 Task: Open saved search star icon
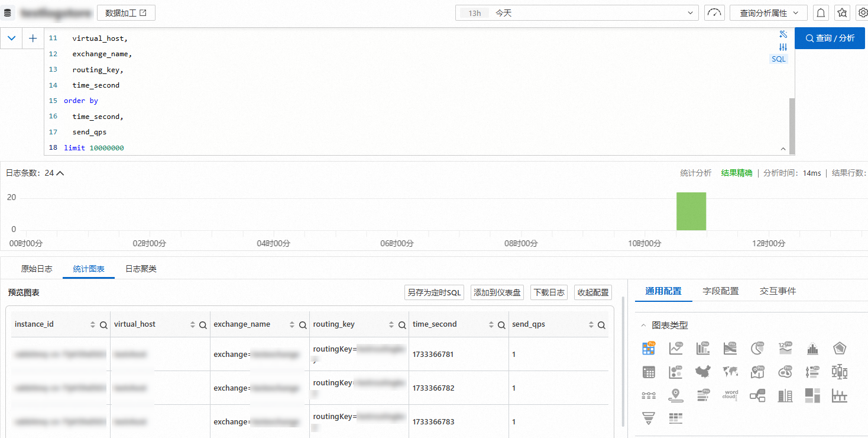pos(842,12)
